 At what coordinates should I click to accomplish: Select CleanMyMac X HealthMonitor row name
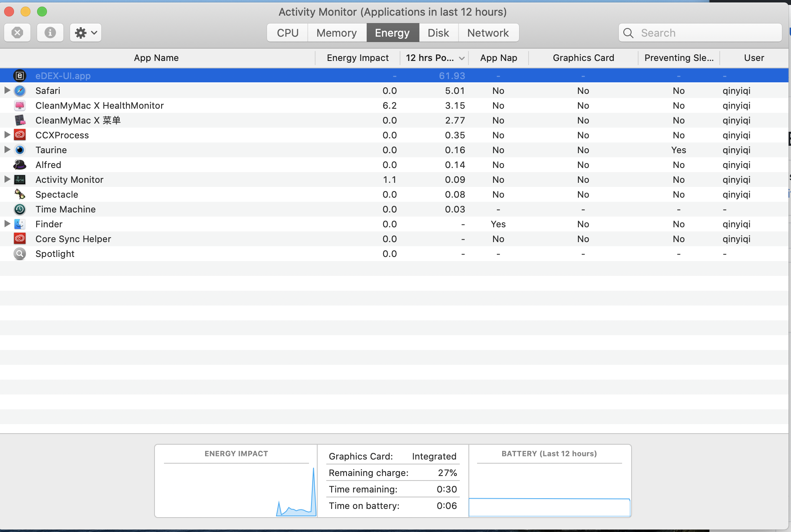pyautogui.click(x=100, y=105)
